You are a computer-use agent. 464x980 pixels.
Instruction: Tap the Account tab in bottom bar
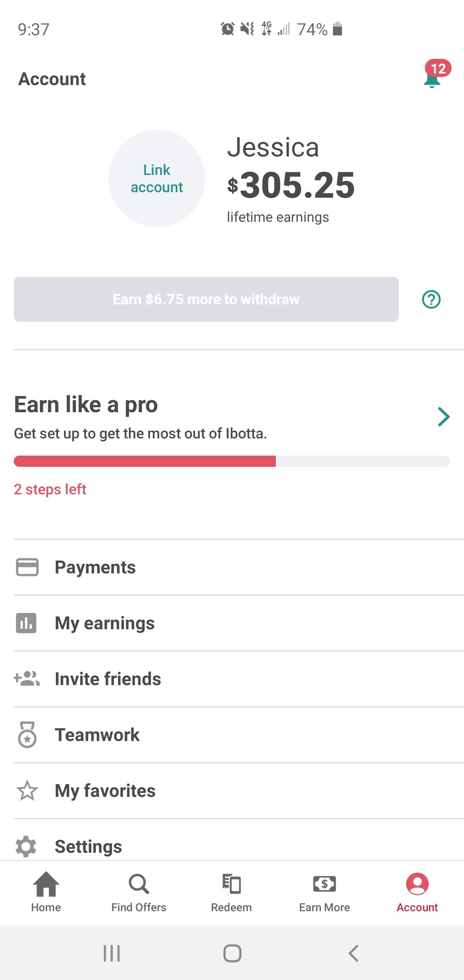(417, 892)
